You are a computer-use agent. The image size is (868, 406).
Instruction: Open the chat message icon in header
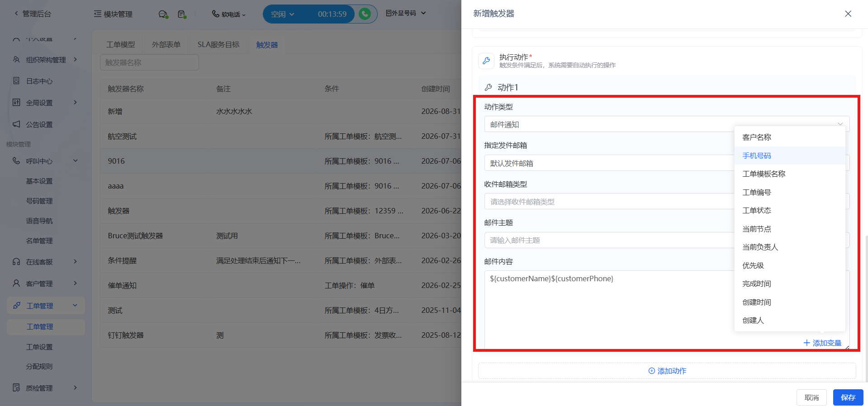point(163,14)
